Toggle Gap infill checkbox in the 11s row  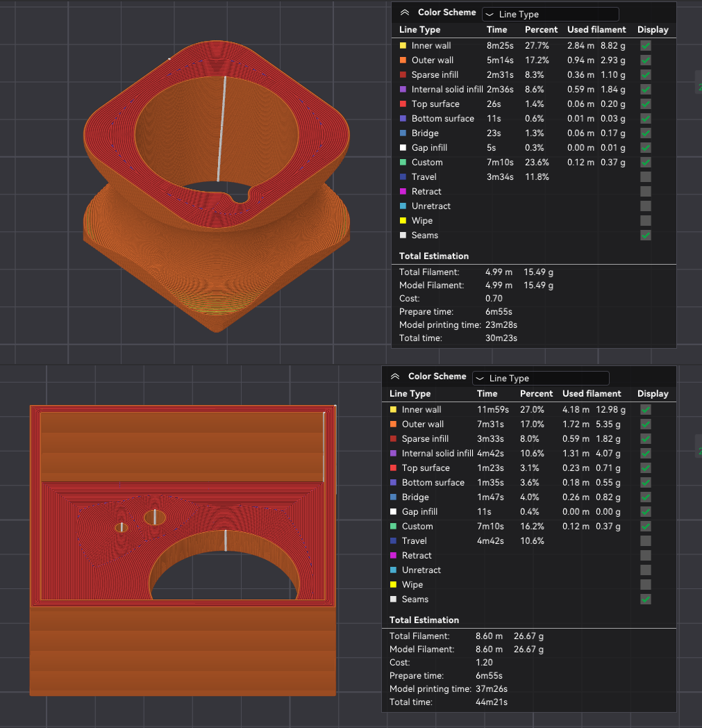click(645, 512)
